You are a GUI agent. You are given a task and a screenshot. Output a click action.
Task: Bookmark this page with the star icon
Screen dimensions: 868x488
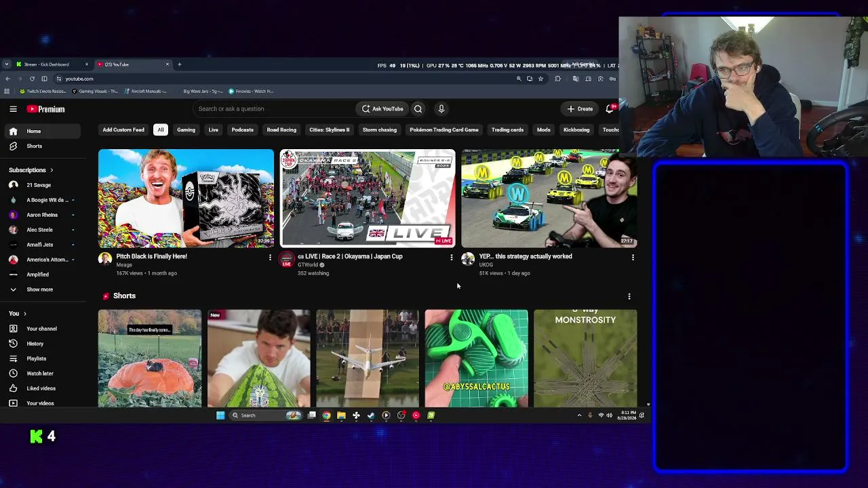540,79
